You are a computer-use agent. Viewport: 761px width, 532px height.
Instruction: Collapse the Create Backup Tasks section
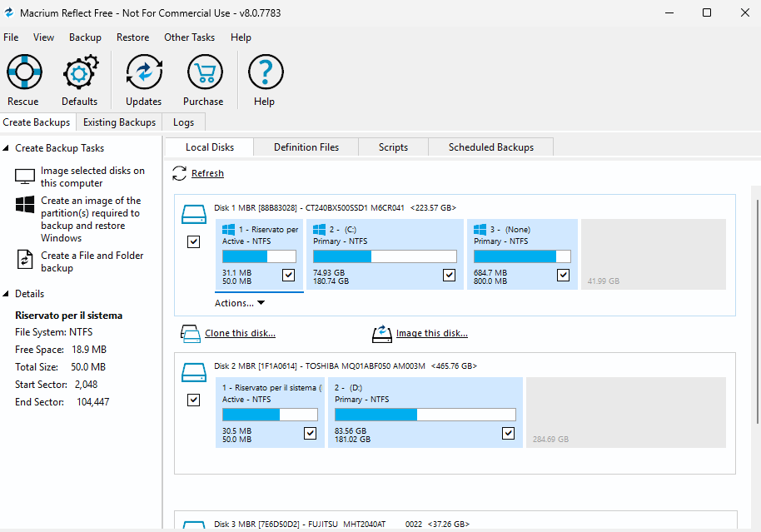[x=6, y=148]
